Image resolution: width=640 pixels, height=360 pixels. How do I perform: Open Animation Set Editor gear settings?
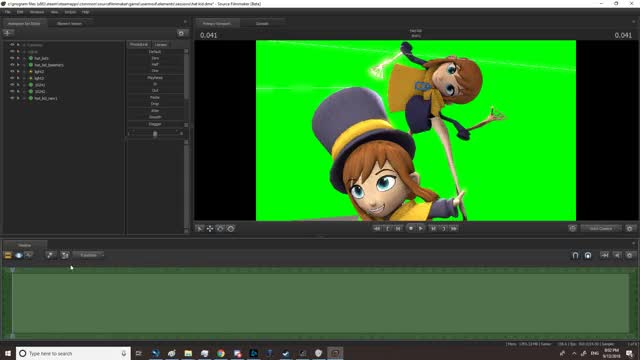pos(181,33)
